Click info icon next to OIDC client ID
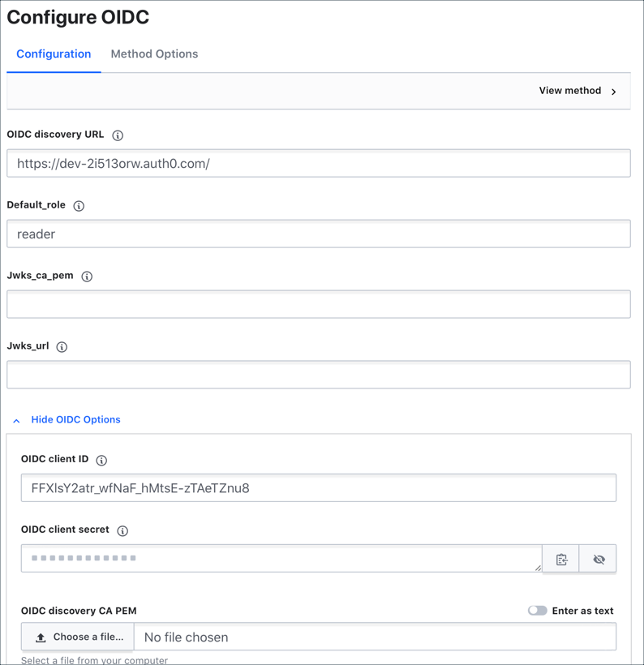Viewport: 644px width, 665px height. 101,460
